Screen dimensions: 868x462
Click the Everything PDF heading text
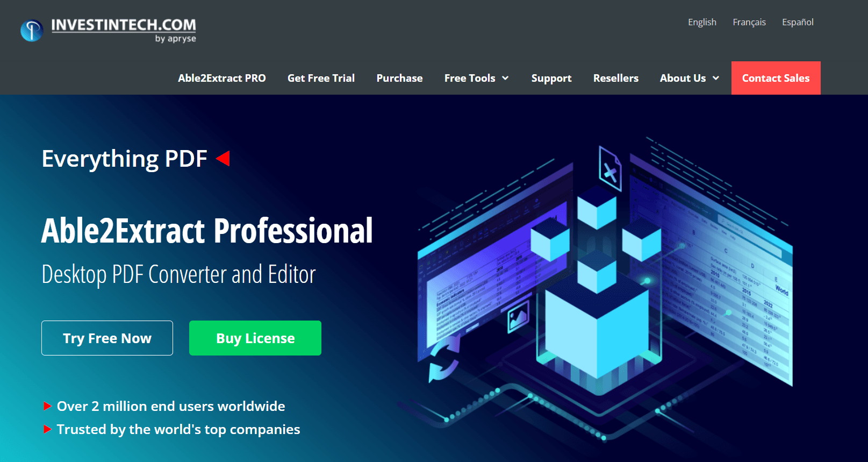click(125, 159)
